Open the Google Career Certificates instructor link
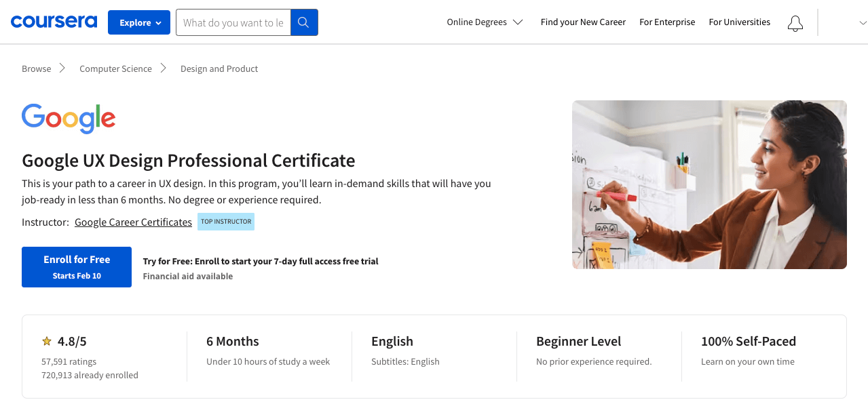 [x=133, y=222]
